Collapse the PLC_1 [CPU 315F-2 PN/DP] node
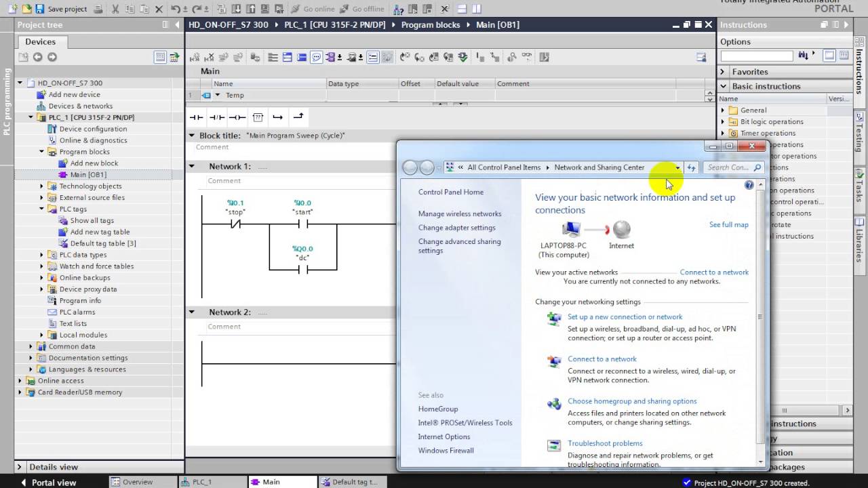The width and height of the screenshot is (868, 488). point(31,117)
